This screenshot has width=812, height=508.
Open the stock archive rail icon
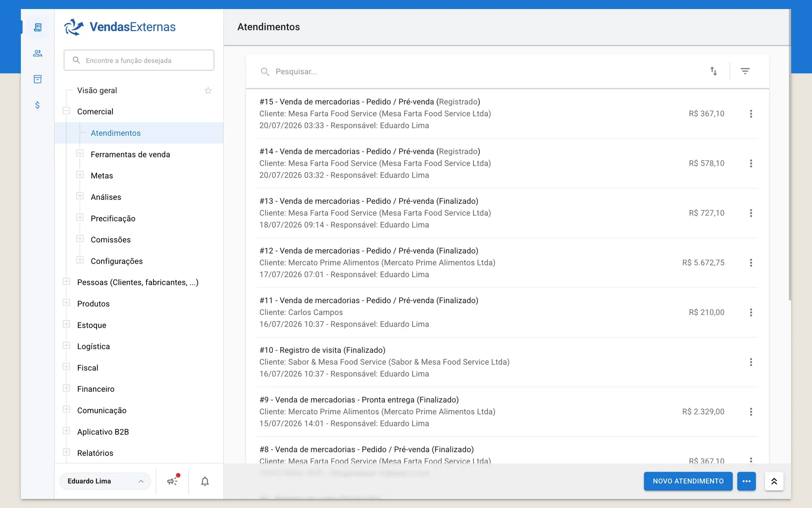pyautogui.click(x=37, y=79)
